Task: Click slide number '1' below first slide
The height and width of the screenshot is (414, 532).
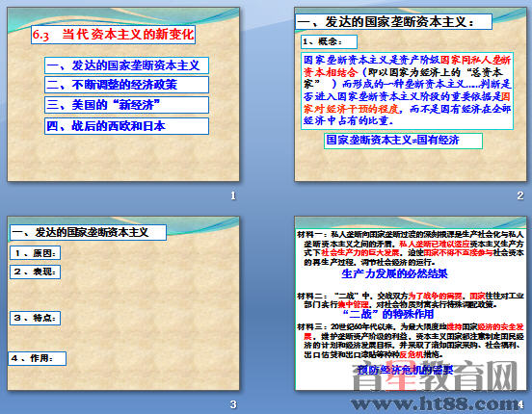Action: point(233,195)
